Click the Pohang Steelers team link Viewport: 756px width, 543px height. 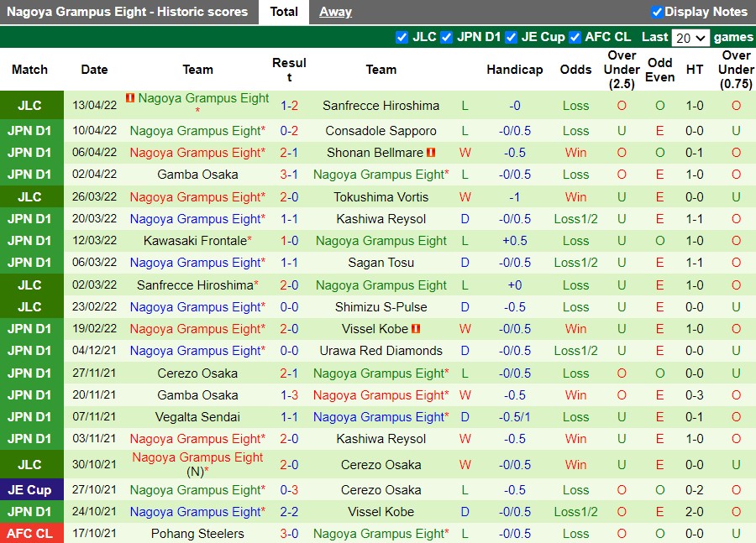[197, 533]
